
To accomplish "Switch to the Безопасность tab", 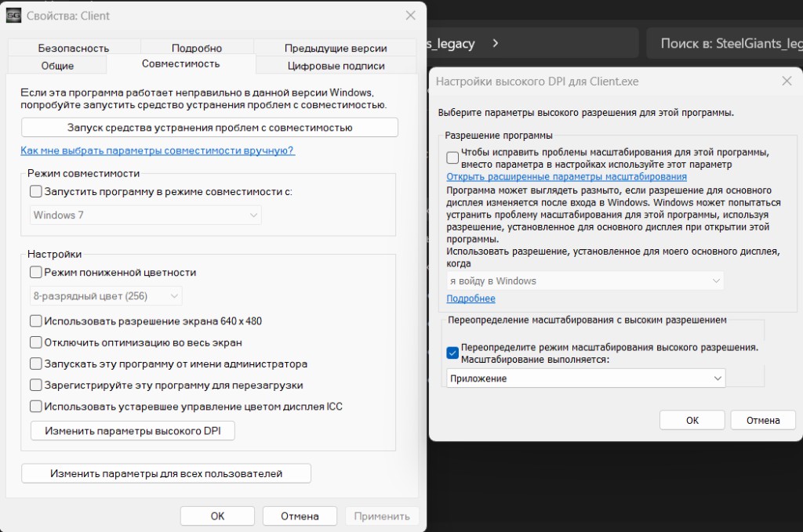I will coord(73,46).
